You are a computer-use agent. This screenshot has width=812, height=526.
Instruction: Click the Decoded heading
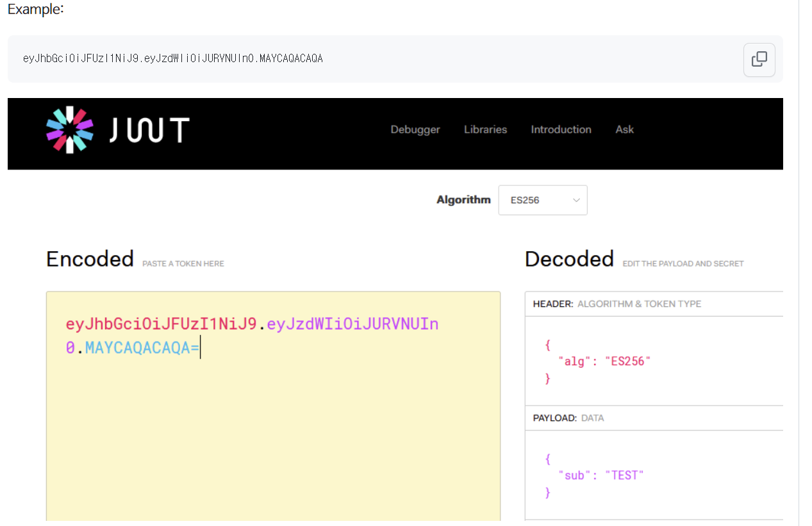point(569,259)
